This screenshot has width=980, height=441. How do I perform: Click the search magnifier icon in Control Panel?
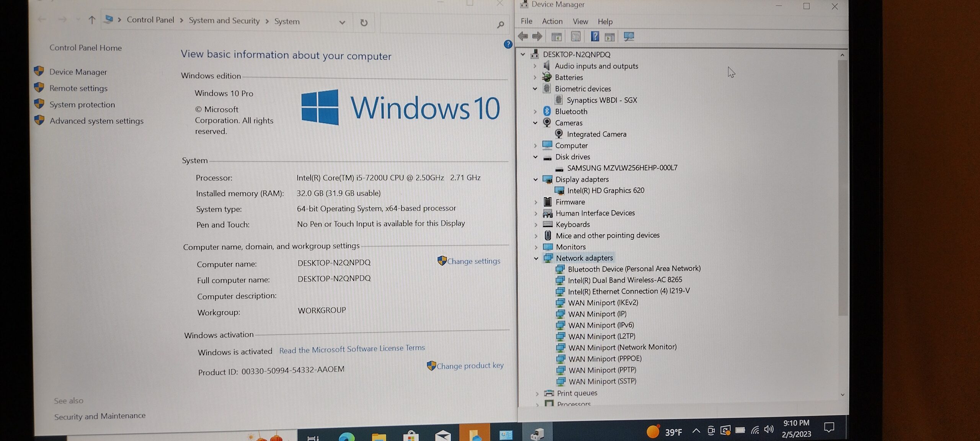500,25
